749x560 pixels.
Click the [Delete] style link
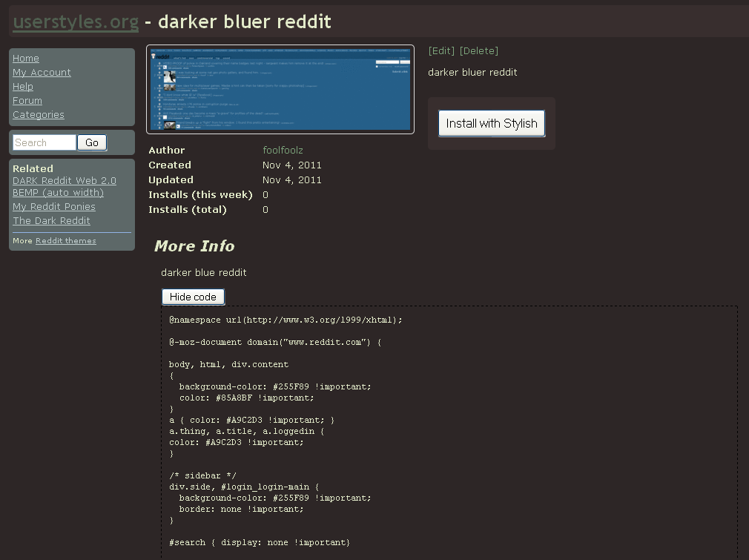pos(478,51)
